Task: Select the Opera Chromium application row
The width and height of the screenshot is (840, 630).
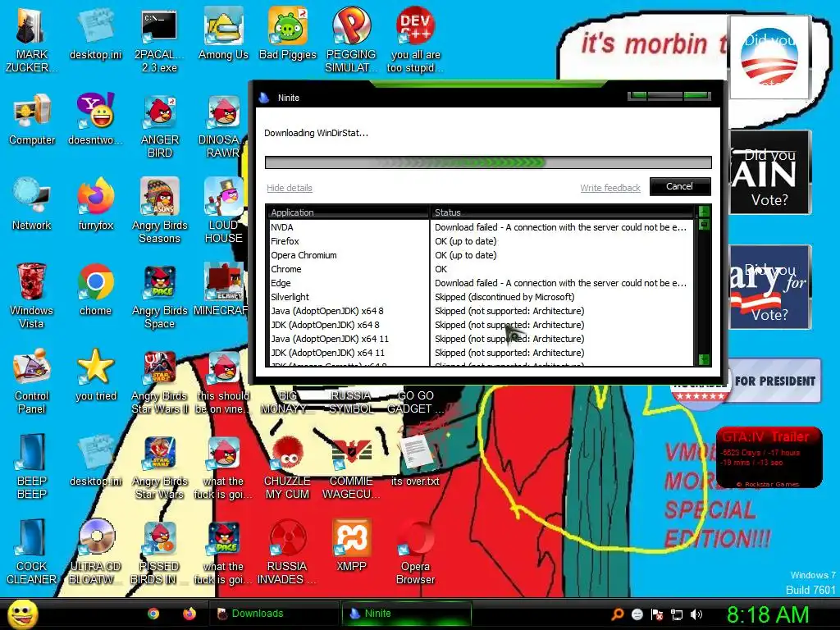Action: click(479, 255)
